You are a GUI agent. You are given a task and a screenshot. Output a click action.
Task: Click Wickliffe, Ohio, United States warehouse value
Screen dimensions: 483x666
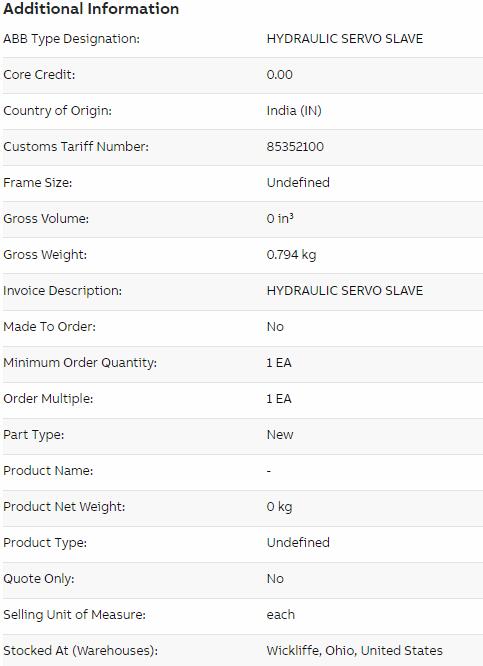click(x=354, y=651)
